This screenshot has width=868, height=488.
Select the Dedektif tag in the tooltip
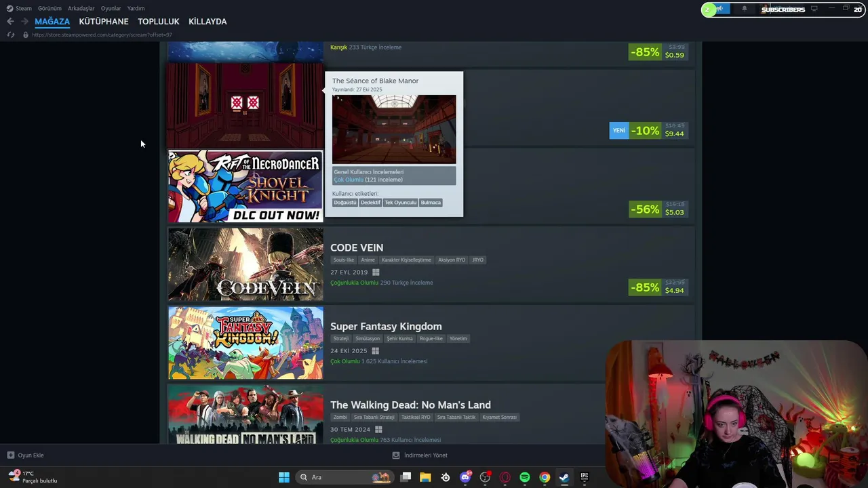[x=370, y=203]
